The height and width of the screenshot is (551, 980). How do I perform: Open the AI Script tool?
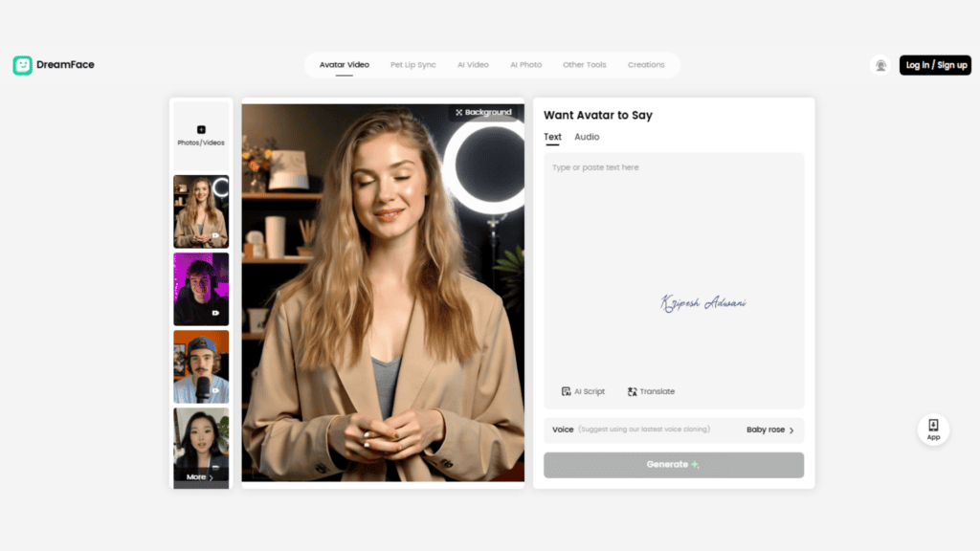(583, 391)
